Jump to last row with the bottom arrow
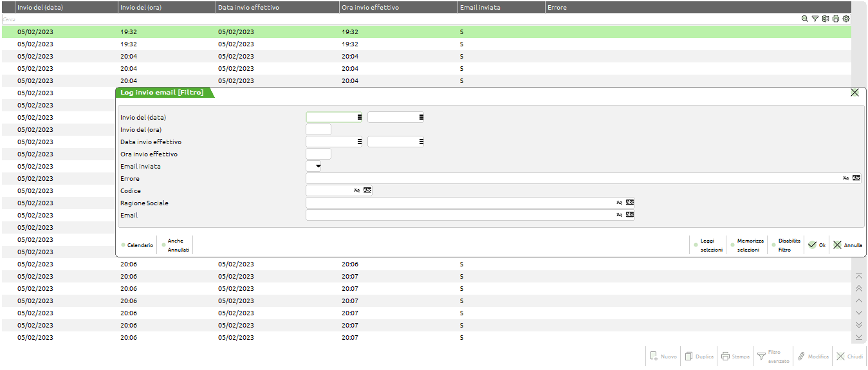868x370 pixels. pyautogui.click(x=858, y=337)
